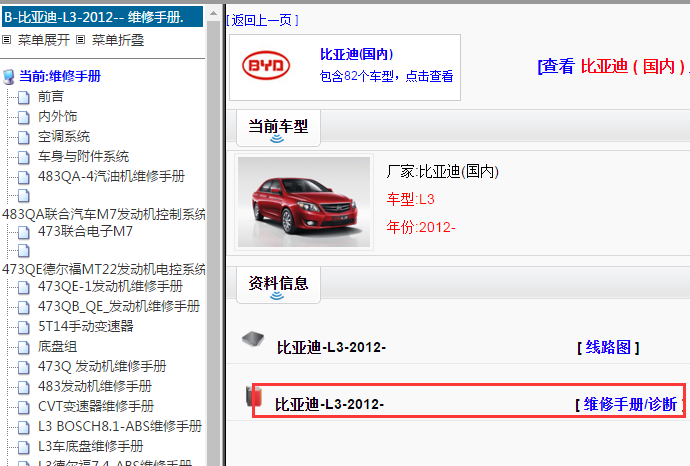This screenshot has width=690, height=466.
Task: Open 473QB_QE_发动机维修手册
Action: point(119,306)
